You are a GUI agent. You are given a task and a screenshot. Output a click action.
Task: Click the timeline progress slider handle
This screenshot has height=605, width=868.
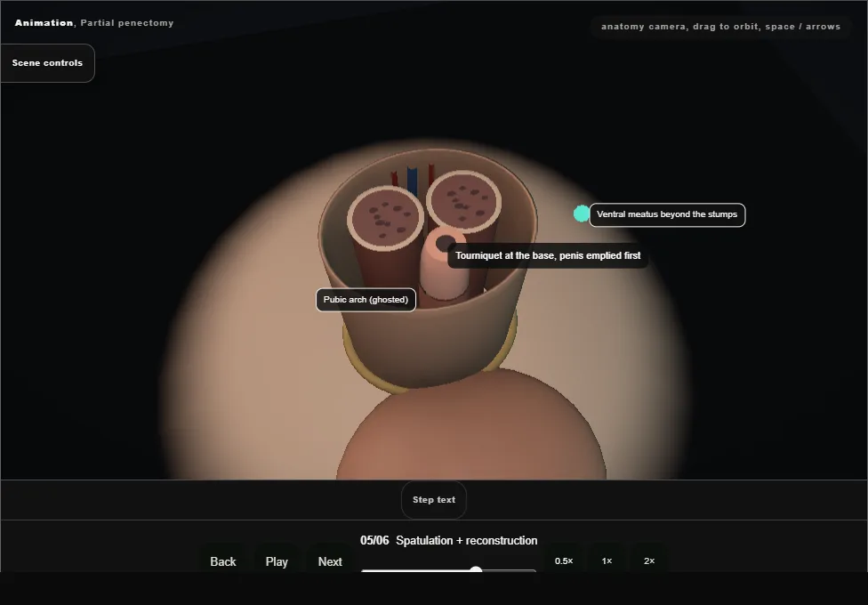tap(476, 570)
